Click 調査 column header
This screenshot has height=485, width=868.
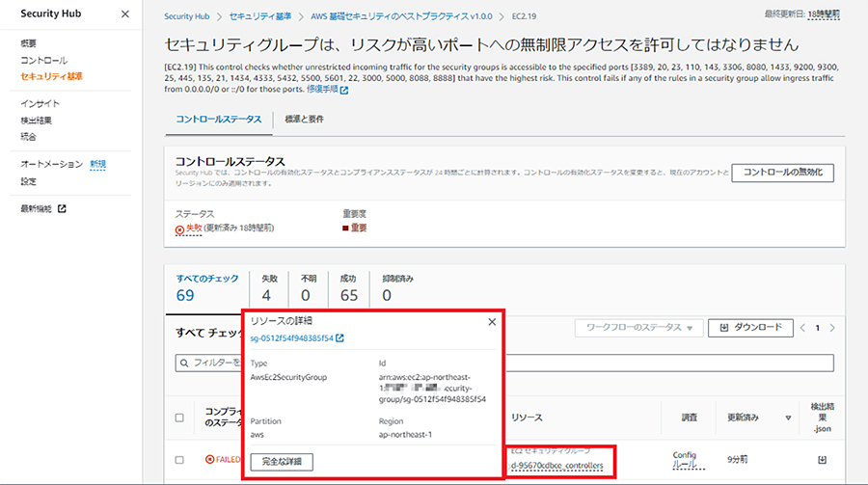point(690,418)
